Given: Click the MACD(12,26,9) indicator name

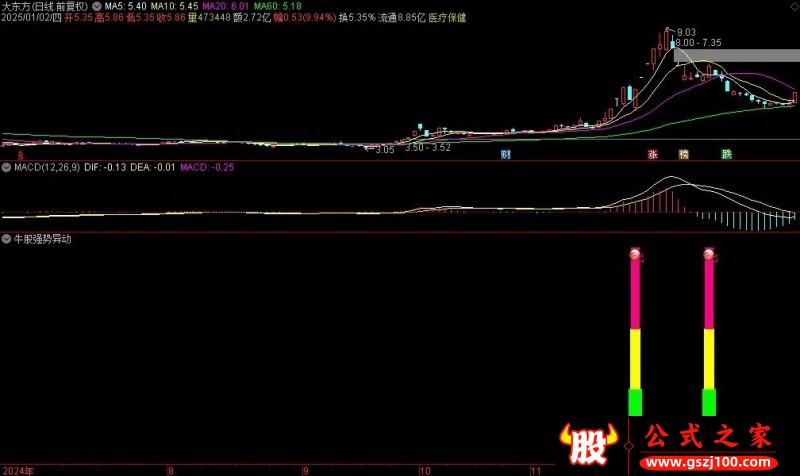Looking at the screenshot, I should (x=47, y=167).
